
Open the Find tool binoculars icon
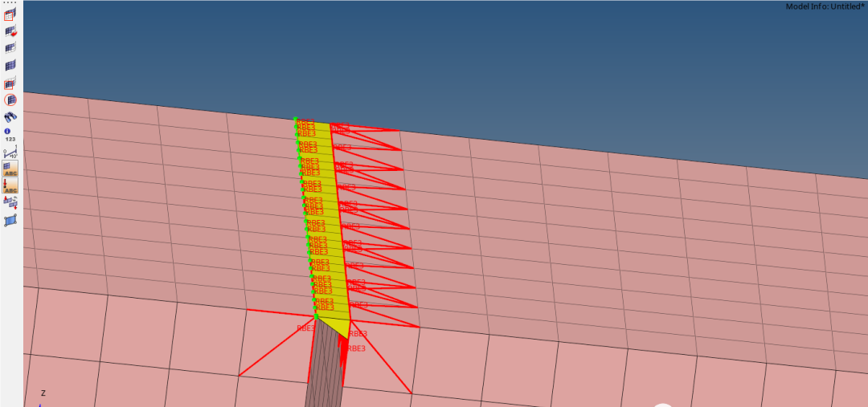pos(10,117)
